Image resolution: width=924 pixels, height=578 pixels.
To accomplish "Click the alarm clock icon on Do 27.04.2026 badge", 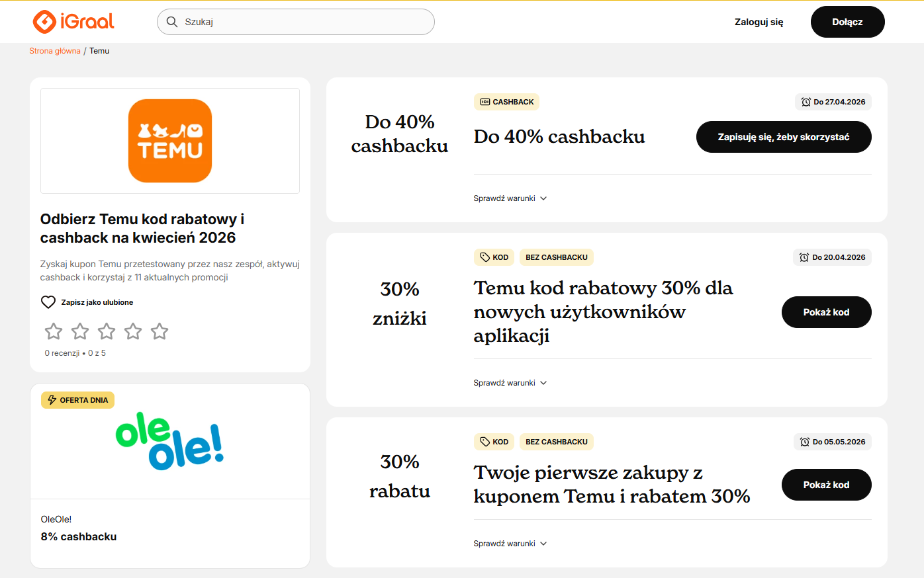I will (x=805, y=102).
